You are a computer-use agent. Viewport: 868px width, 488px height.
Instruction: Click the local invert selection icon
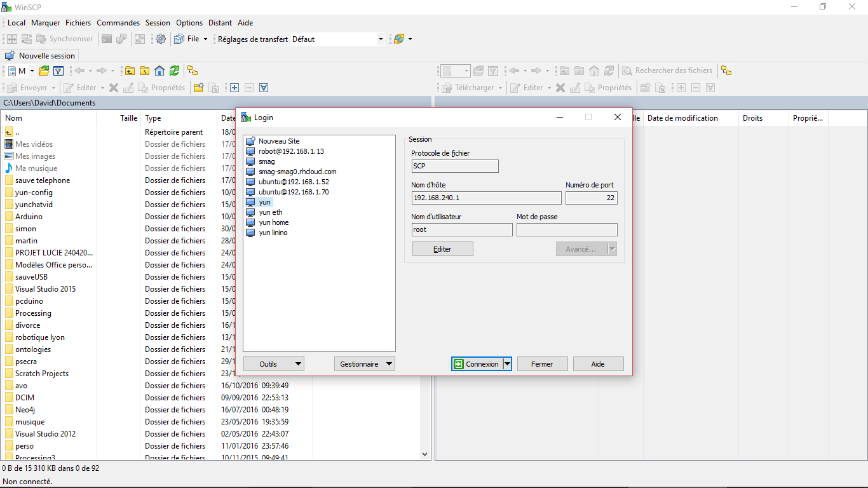pyautogui.click(x=264, y=88)
